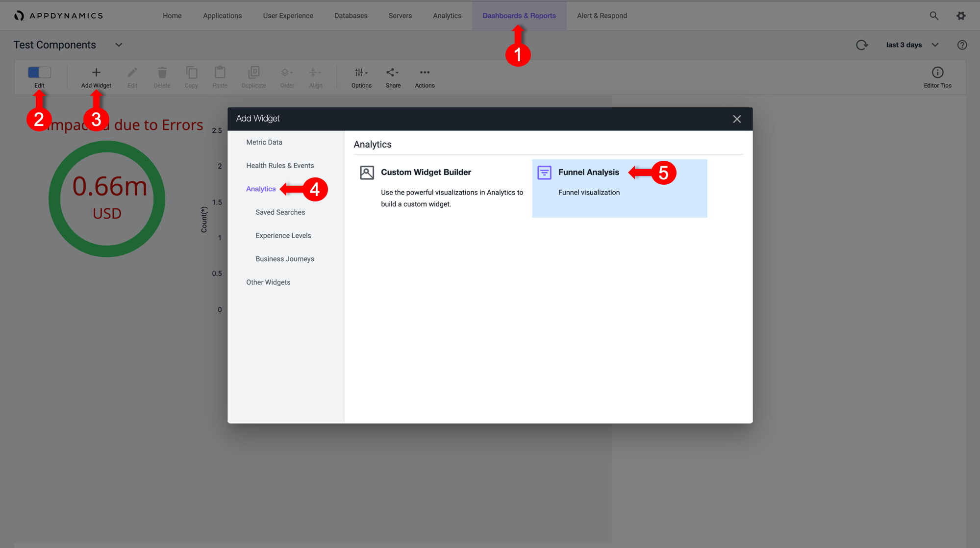
Task: Open the Databases tab
Action: click(x=351, y=16)
